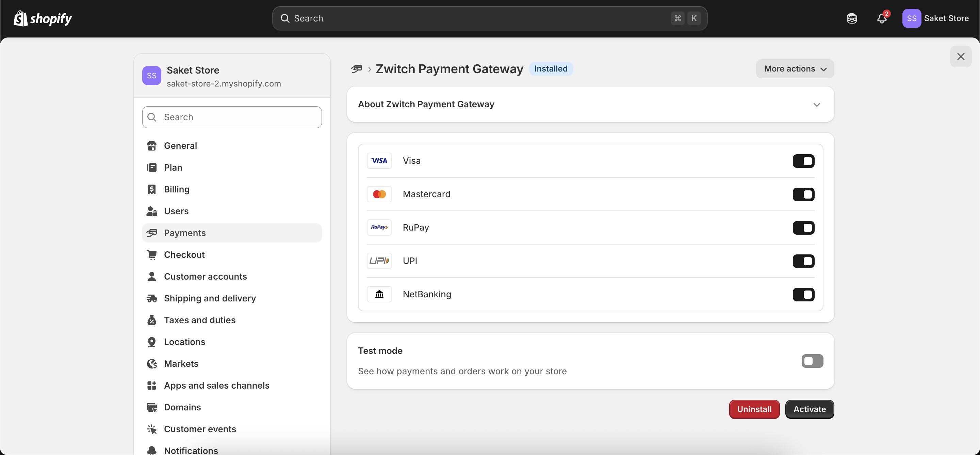980x455 pixels.
Task: Click the Sidekick assistant face icon
Action: click(852, 18)
